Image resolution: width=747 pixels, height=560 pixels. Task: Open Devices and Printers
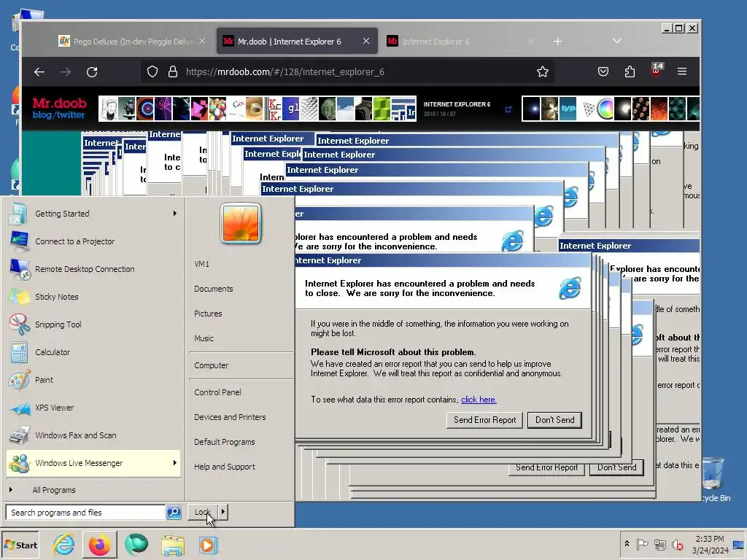click(230, 417)
